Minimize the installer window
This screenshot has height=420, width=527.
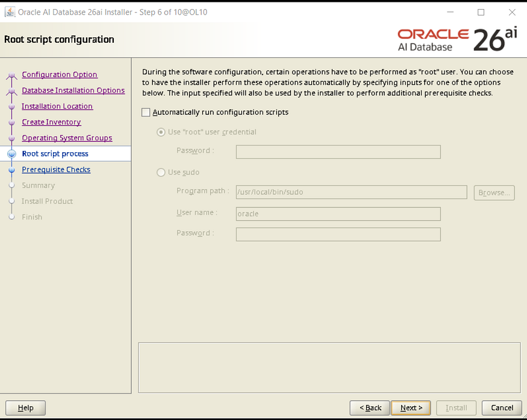coord(450,12)
